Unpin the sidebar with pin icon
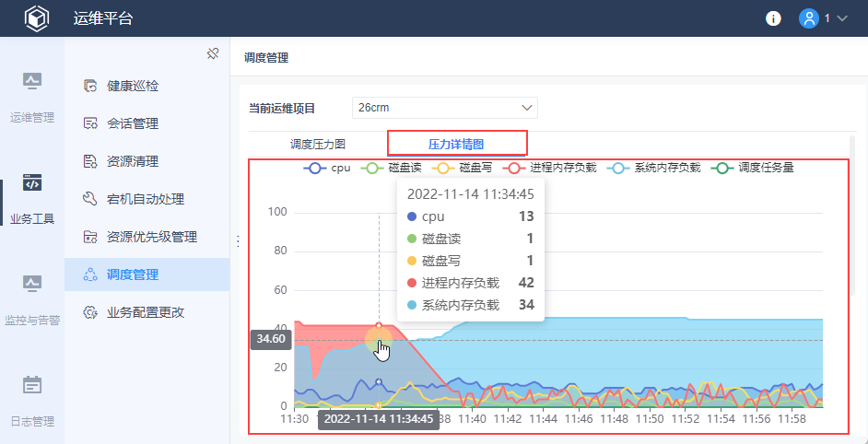868x444 pixels. coord(213,53)
